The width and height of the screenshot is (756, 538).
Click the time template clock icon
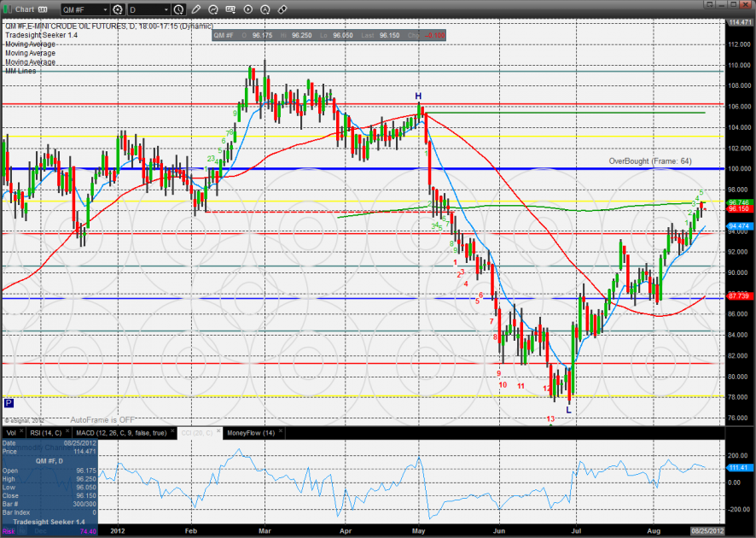click(x=178, y=9)
